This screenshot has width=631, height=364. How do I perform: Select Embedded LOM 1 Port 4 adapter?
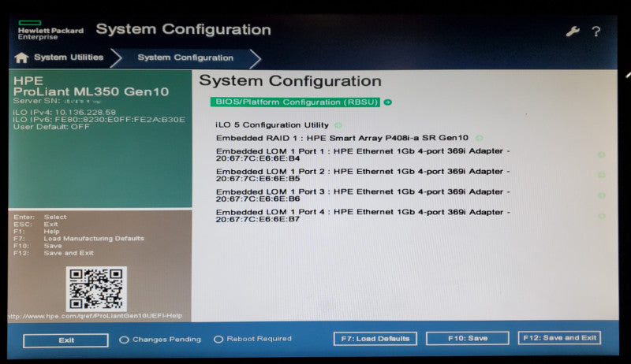pyautogui.click(x=363, y=215)
